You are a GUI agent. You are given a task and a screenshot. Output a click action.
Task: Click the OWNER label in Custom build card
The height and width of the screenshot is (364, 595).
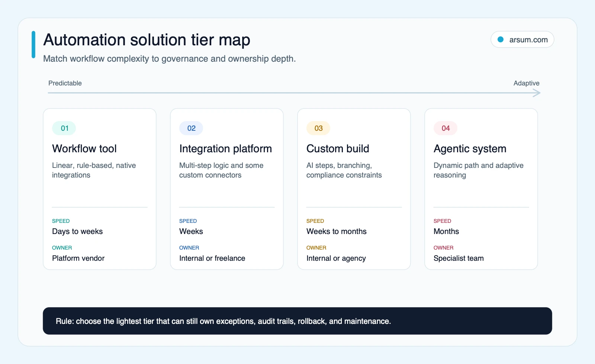316,248
